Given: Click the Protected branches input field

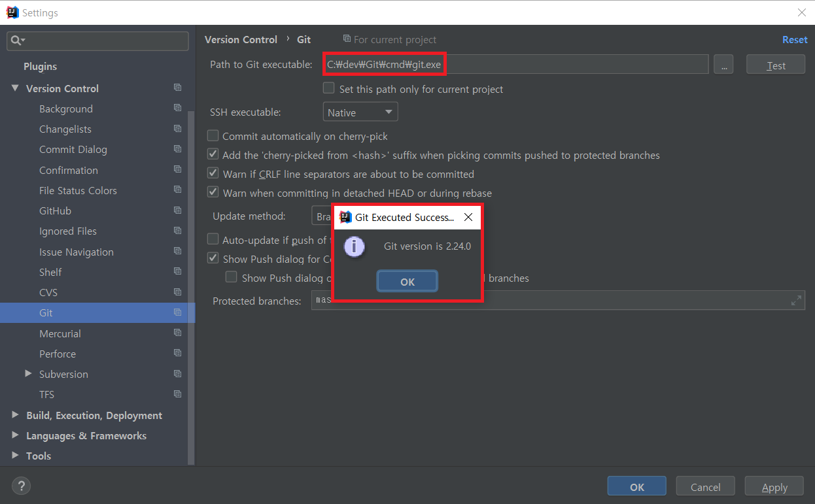Looking at the screenshot, I should pyautogui.click(x=558, y=301).
